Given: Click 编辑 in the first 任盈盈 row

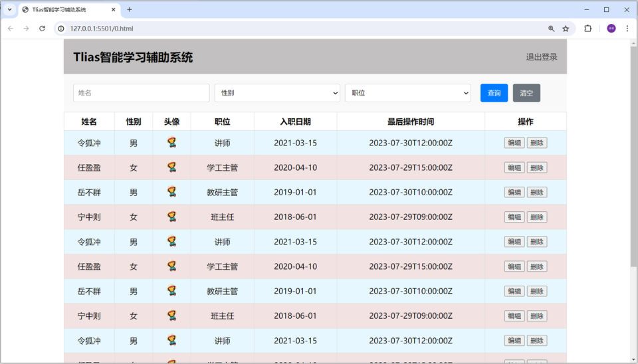Looking at the screenshot, I should [514, 167].
